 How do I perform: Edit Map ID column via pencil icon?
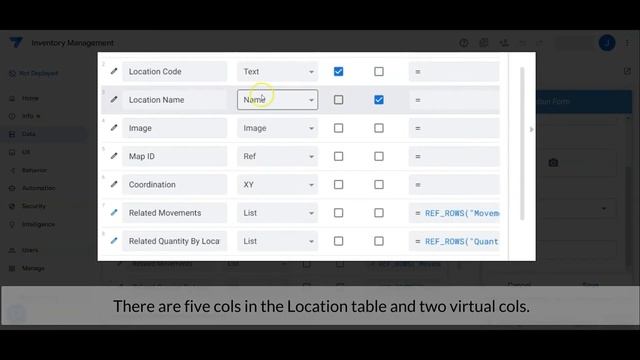pyautogui.click(x=114, y=156)
